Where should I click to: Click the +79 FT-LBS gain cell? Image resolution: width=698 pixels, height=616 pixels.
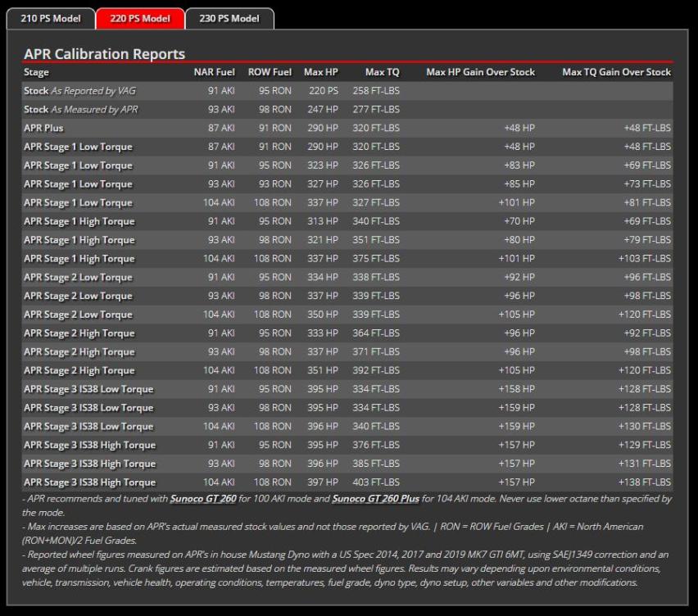click(647, 240)
